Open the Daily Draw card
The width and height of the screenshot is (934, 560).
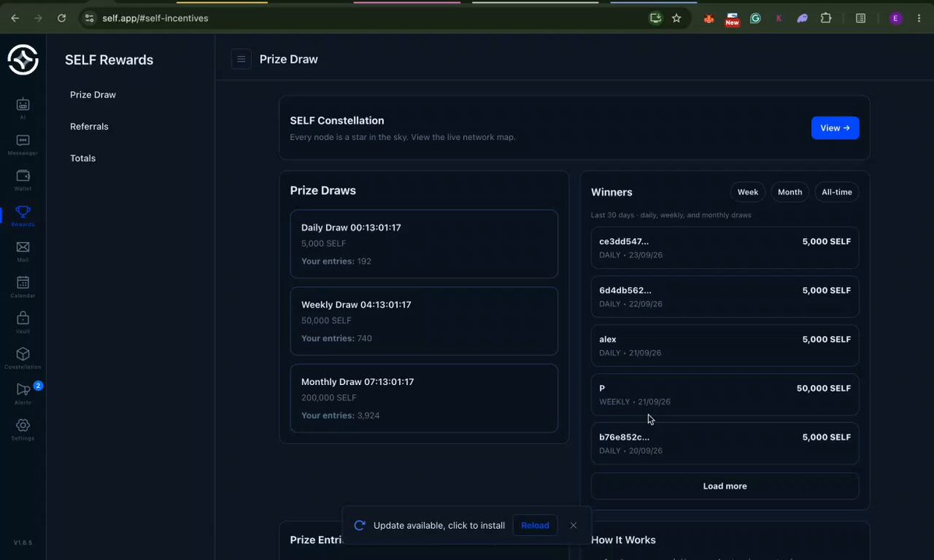pos(424,243)
